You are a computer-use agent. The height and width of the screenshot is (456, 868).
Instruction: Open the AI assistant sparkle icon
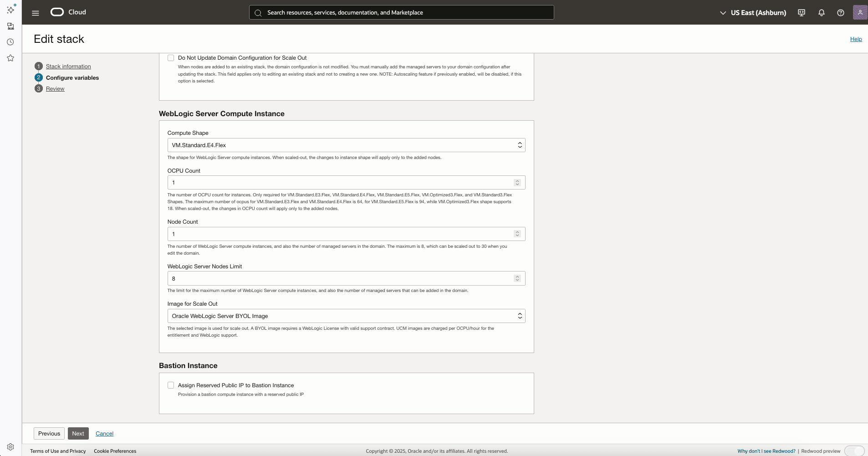click(x=10, y=10)
